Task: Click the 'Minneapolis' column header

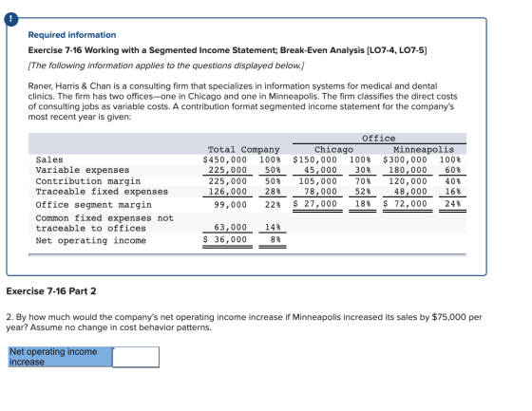Action: point(424,150)
